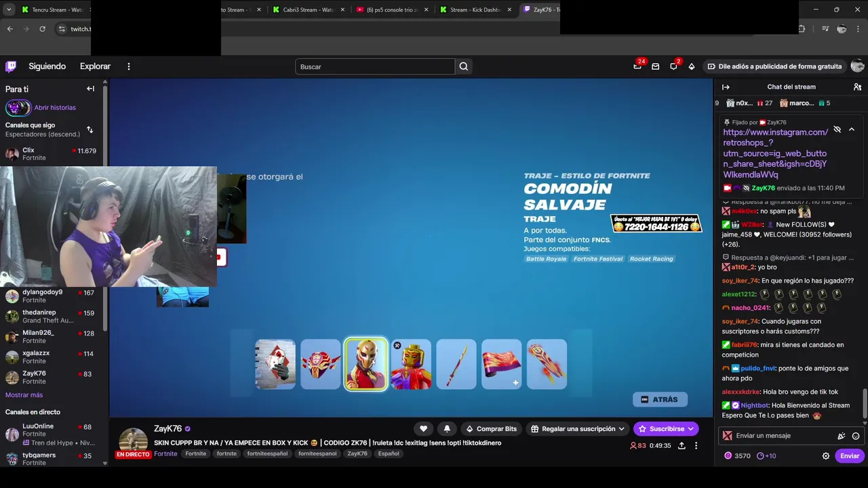Open Prime loot crown icon with 24 badge
Screen dimensions: 868x488
(637, 66)
